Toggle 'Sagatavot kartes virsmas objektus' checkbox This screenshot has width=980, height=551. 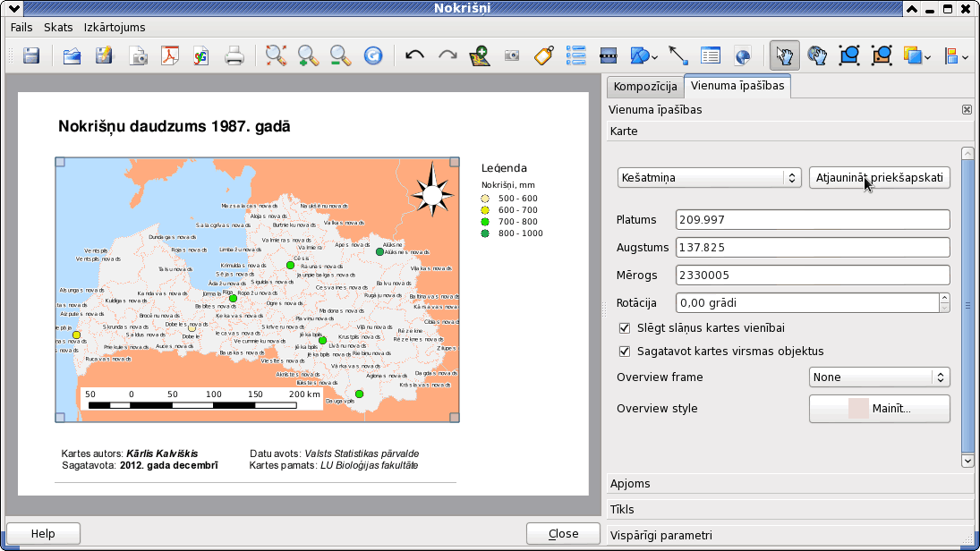point(625,352)
